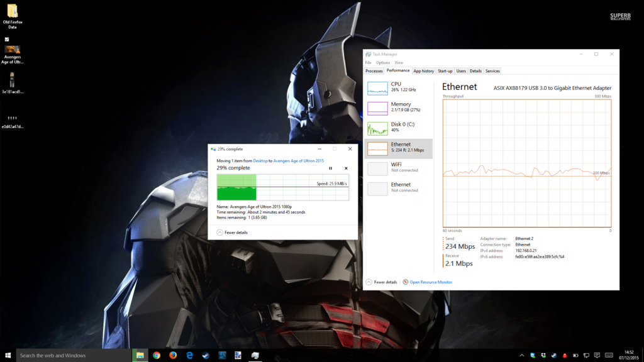Collapse file transfer with Fewer details
Image resolution: width=644 pixels, height=362 pixels.
click(x=232, y=233)
